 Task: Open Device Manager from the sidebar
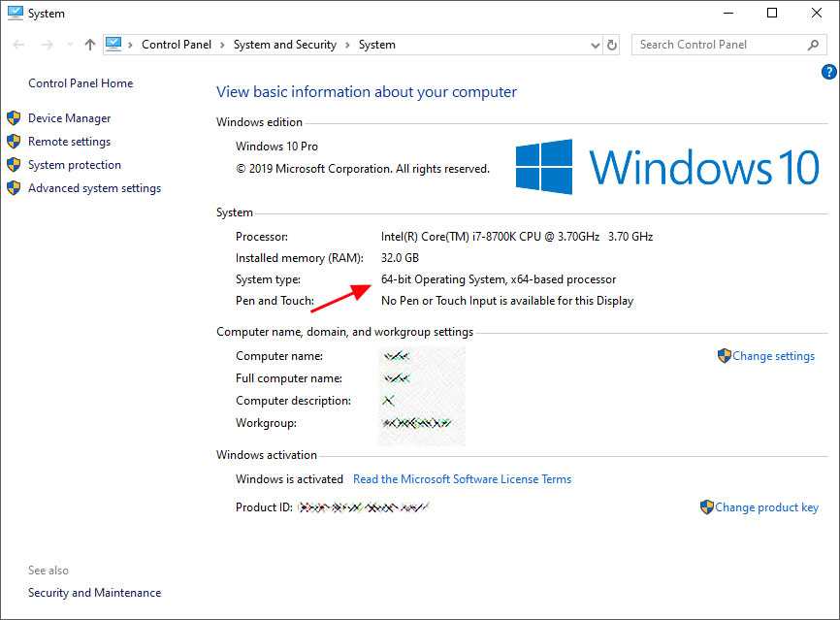[70, 117]
